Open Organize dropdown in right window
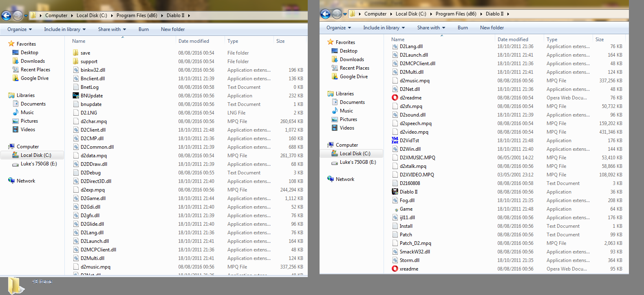 pos(338,28)
